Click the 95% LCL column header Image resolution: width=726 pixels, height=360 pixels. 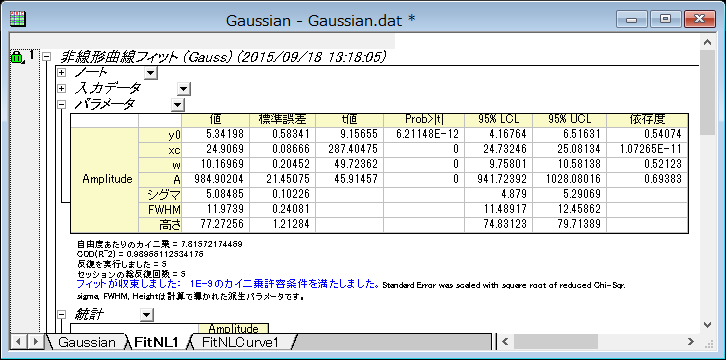[499, 119]
